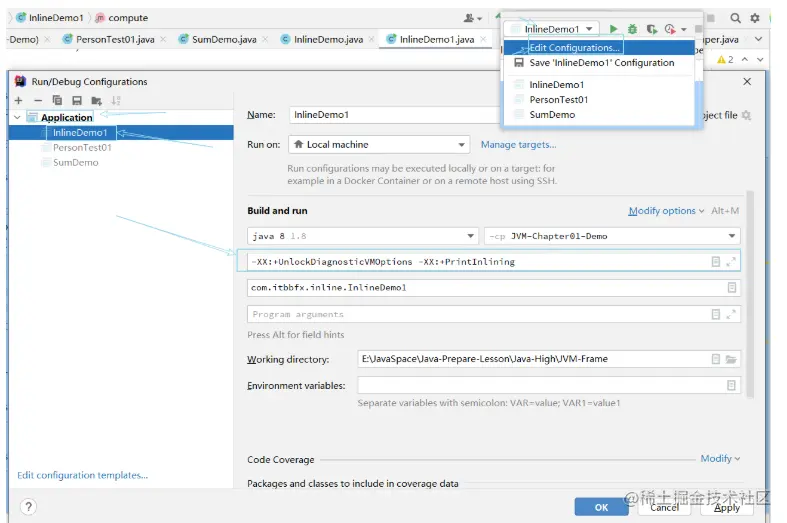Click the Apply button
This screenshot has height=523, width=787.
[x=727, y=507]
